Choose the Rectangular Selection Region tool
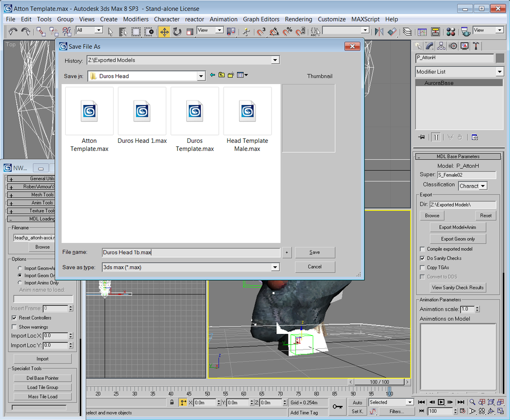The width and height of the screenshot is (510, 420). point(136,31)
